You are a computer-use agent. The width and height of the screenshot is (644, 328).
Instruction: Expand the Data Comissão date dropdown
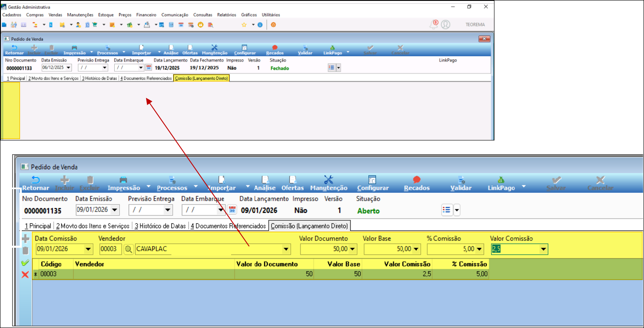pos(89,249)
